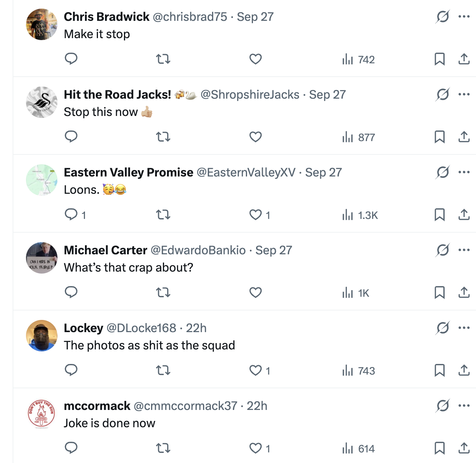The height and width of the screenshot is (463, 476).
Task: Open Grok icon on Chris Bradwick's tweet
Action: (443, 17)
